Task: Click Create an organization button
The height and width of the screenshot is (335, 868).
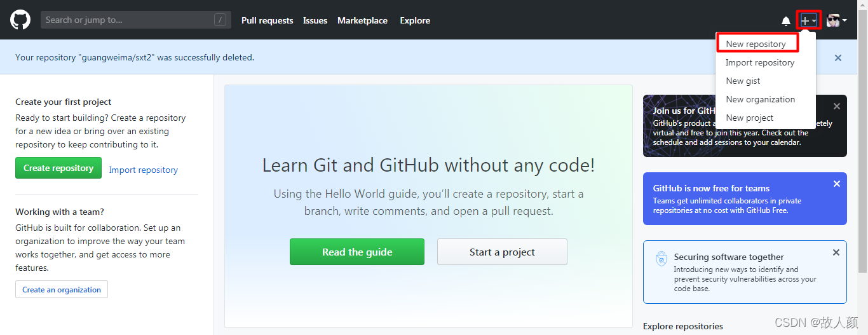Action: (62, 289)
